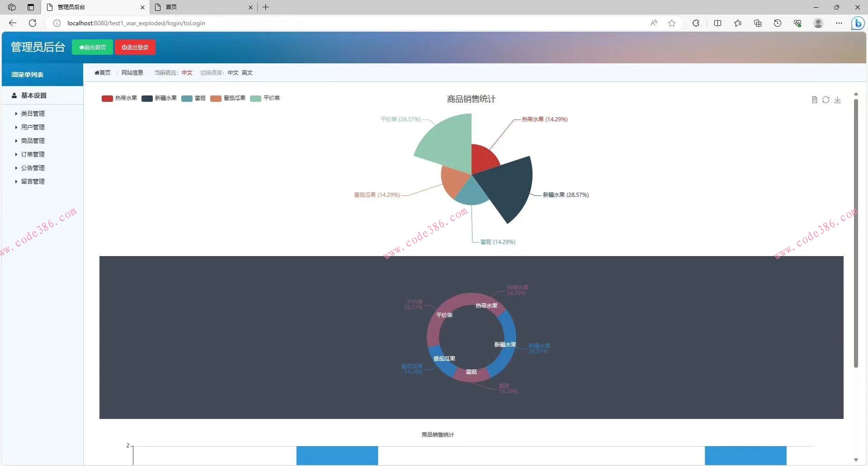Screen dimensions: 868x466
Task: Expand 商品管理 menu item
Action: [33, 141]
